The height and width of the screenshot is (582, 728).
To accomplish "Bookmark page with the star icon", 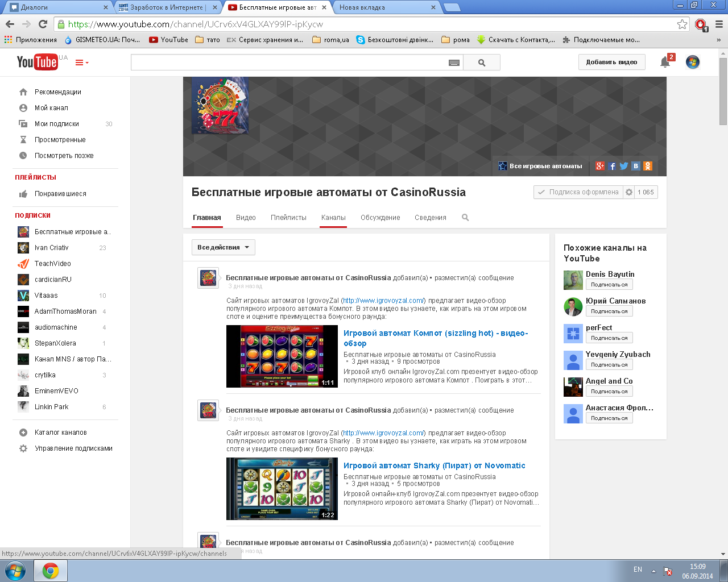I will (x=682, y=24).
